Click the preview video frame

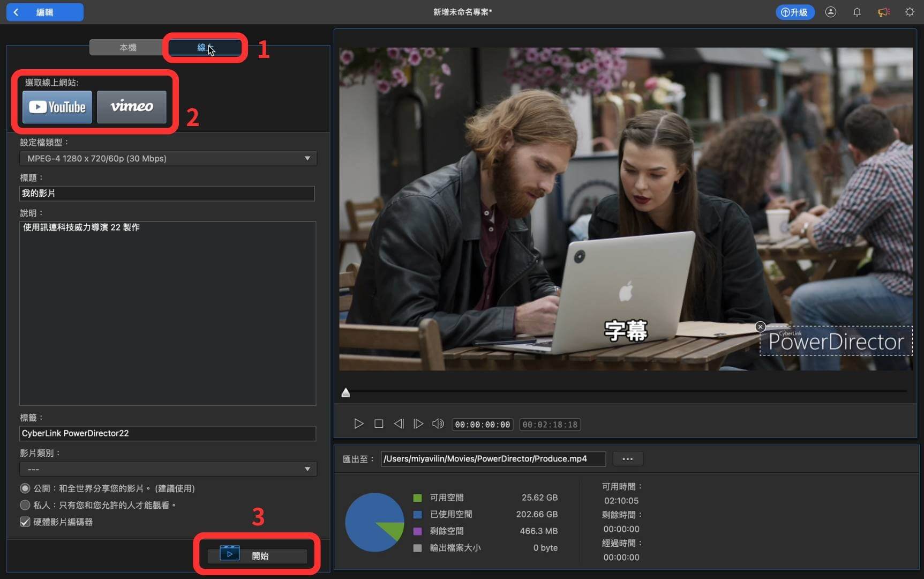click(x=626, y=209)
